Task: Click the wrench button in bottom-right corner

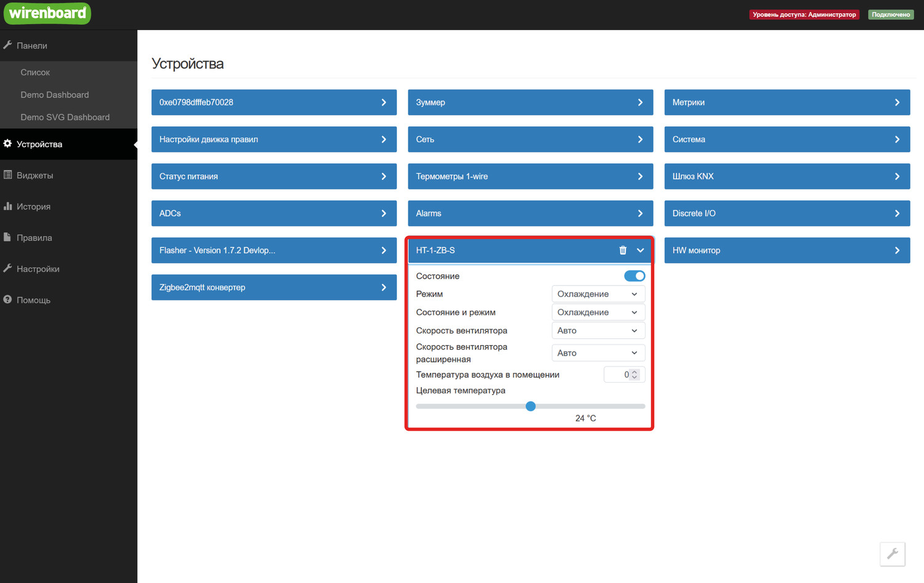Action: pos(892,553)
